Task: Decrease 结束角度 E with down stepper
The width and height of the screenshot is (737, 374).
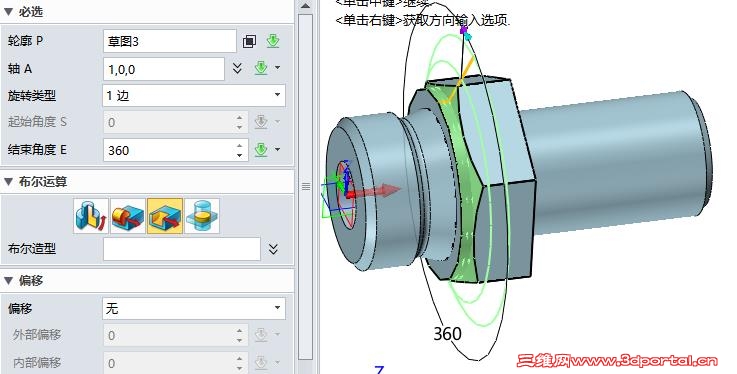Action: coord(240,156)
